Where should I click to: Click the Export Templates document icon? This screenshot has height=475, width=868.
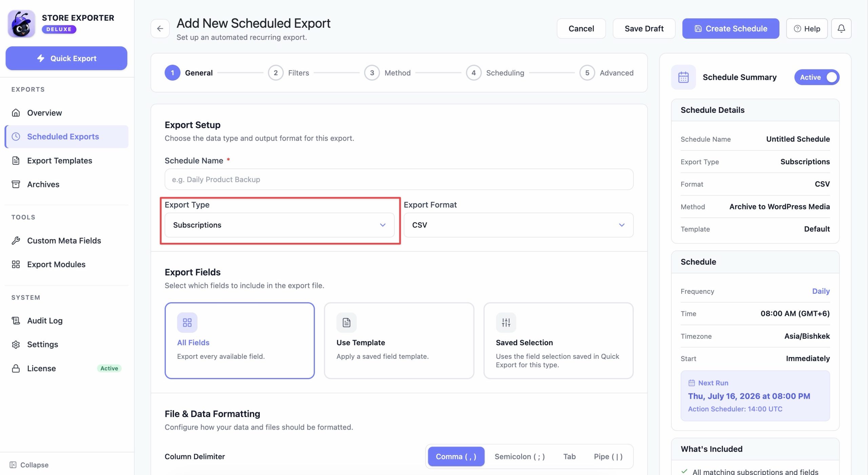[16, 161]
